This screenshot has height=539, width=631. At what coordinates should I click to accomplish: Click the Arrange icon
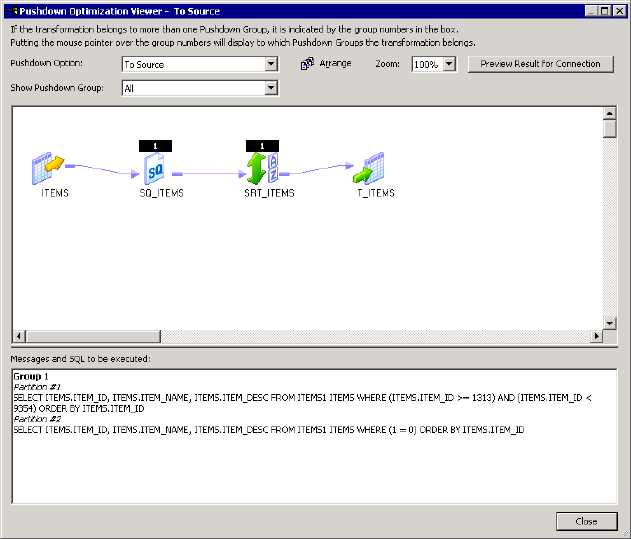(307, 64)
